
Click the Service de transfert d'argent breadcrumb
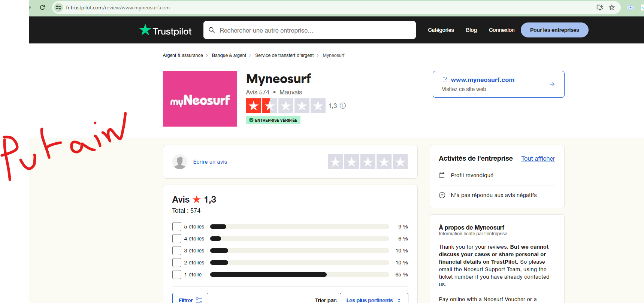point(284,55)
